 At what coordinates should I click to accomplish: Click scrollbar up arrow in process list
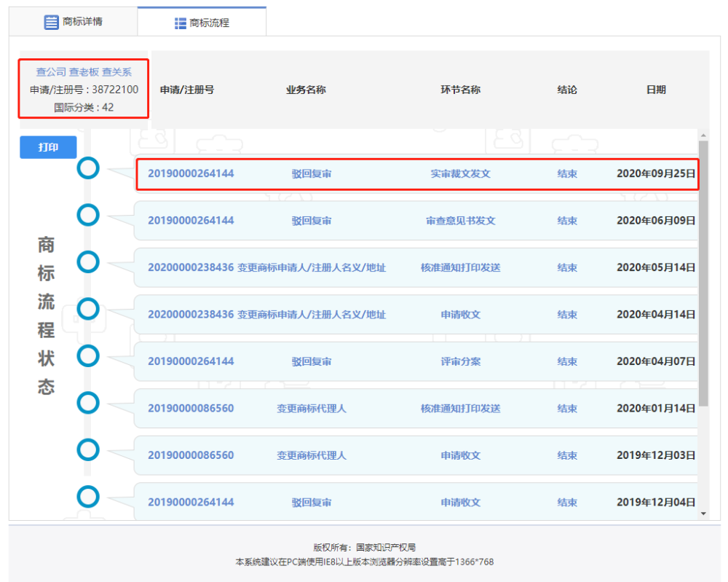[x=703, y=135]
